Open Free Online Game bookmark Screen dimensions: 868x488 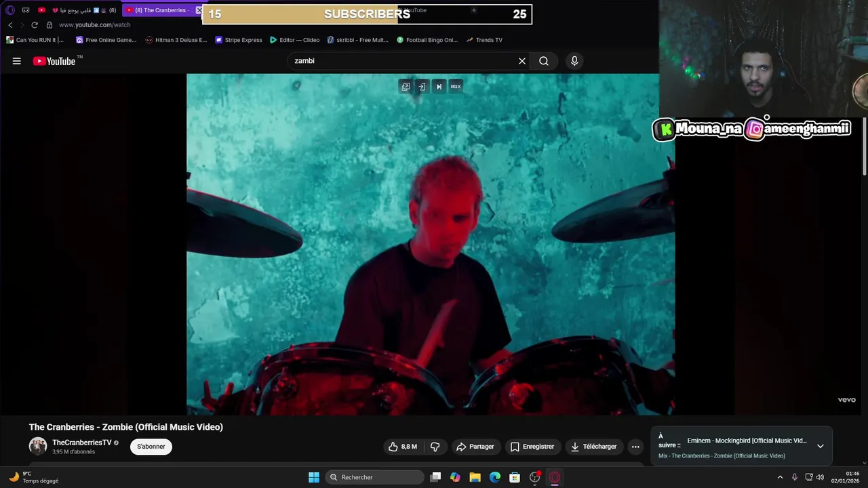click(x=106, y=40)
